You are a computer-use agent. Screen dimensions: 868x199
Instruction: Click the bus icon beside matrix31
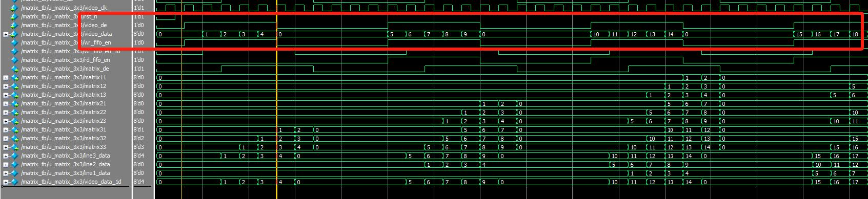(14, 130)
